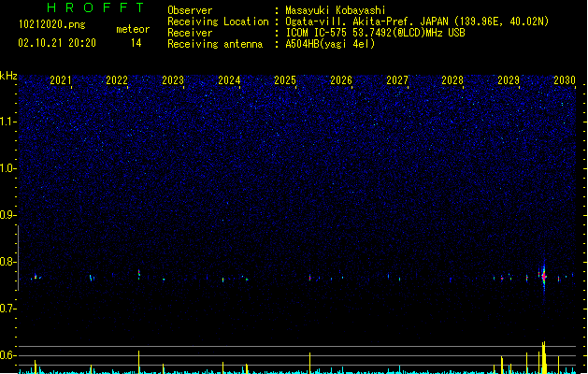588x374 pixels.
Task: Click the 2021 time axis marker
Action: tap(61, 80)
